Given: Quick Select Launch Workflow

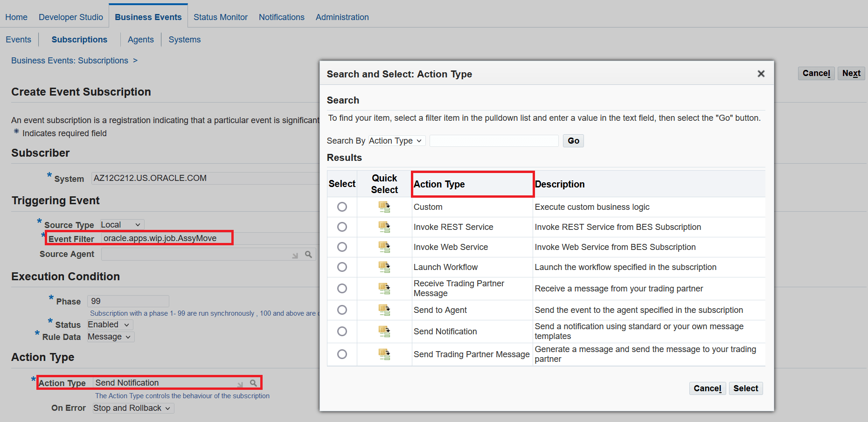Looking at the screenshot, I should click(384, 267).
